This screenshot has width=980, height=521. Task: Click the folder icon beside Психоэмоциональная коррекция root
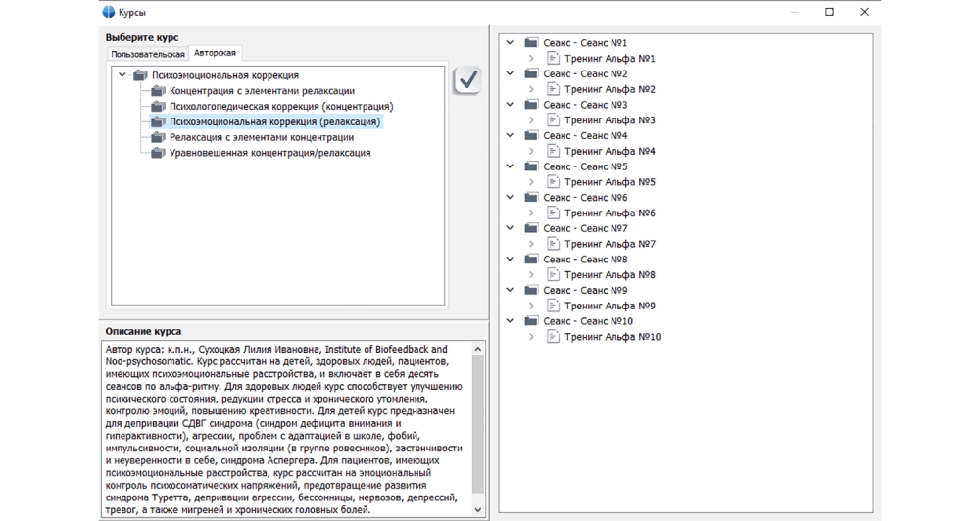click(140, 75)
